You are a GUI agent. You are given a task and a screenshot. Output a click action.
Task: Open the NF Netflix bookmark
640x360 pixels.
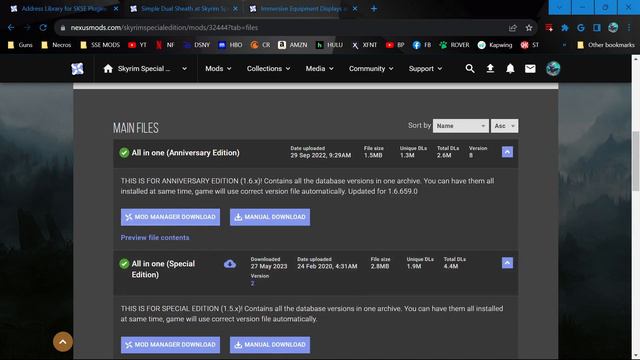point(165,45)
